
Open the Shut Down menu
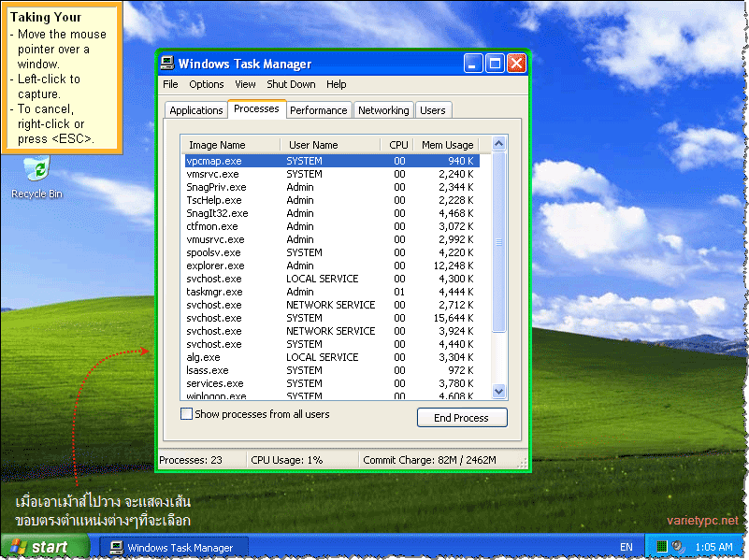pyautogui.click(x=291, y=84)
